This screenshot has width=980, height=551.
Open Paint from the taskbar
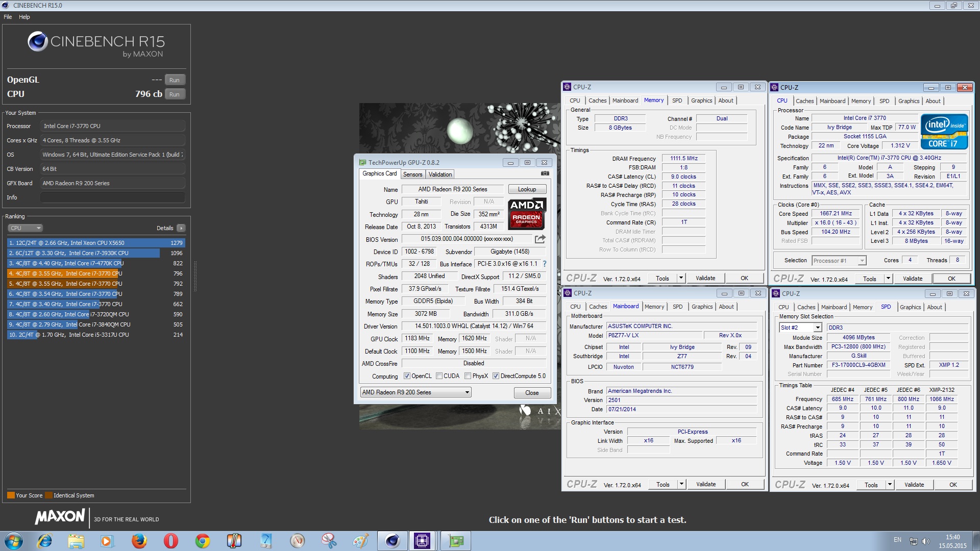tap(360, 541)
